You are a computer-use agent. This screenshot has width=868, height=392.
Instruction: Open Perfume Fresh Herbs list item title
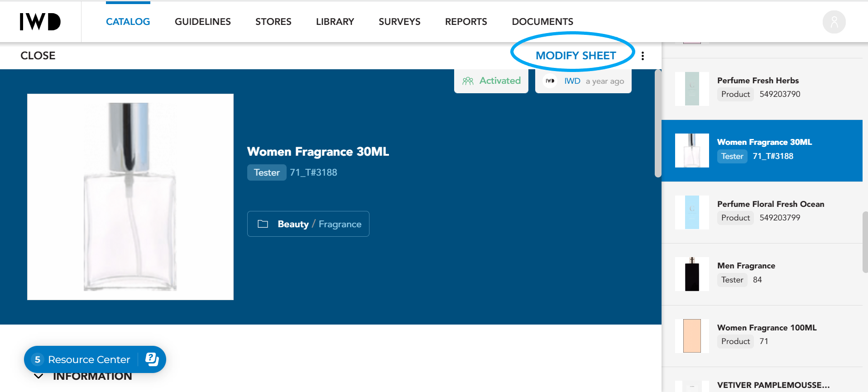(758, 81)
